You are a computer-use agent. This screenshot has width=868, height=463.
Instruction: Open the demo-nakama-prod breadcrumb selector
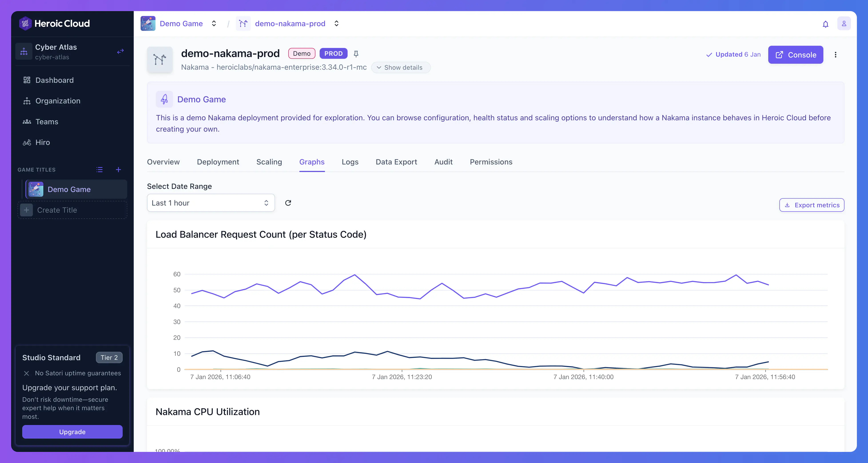(336, 24)
